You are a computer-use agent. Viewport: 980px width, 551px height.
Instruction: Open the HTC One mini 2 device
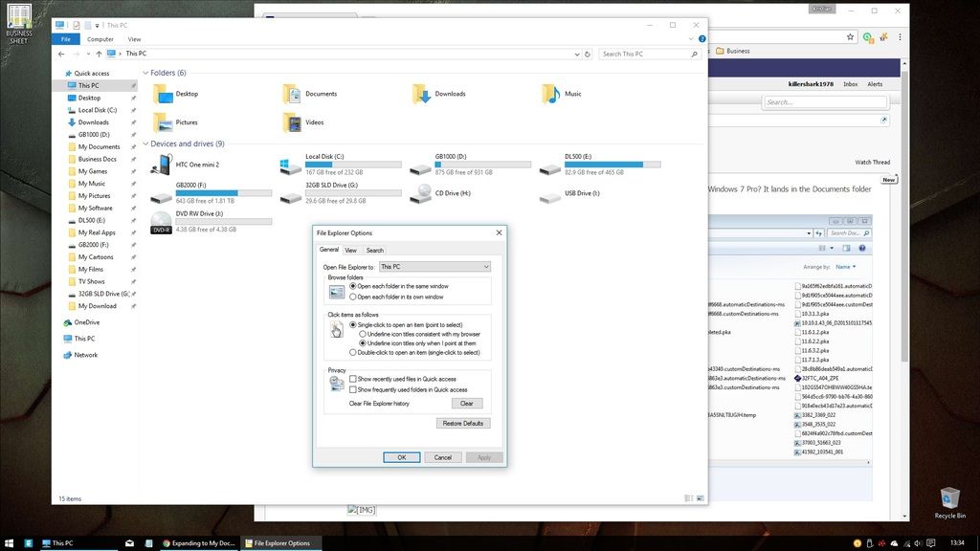[x=185, y=165]
